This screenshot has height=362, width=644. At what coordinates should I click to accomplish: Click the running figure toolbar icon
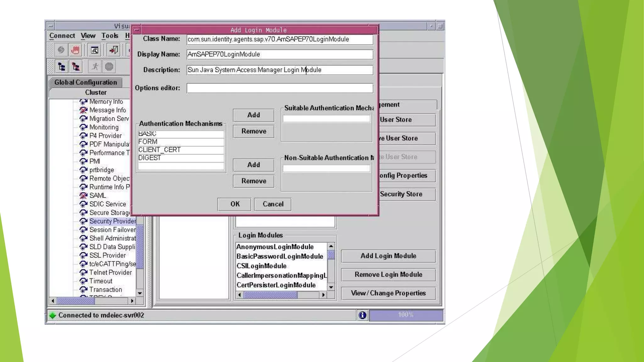(x=95, y=67)
